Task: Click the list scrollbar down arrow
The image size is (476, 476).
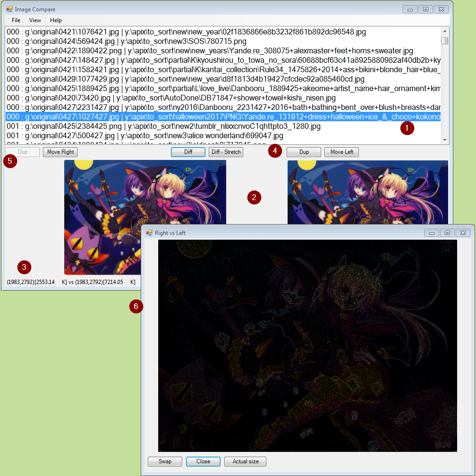Action: click(x=445, y=140)
